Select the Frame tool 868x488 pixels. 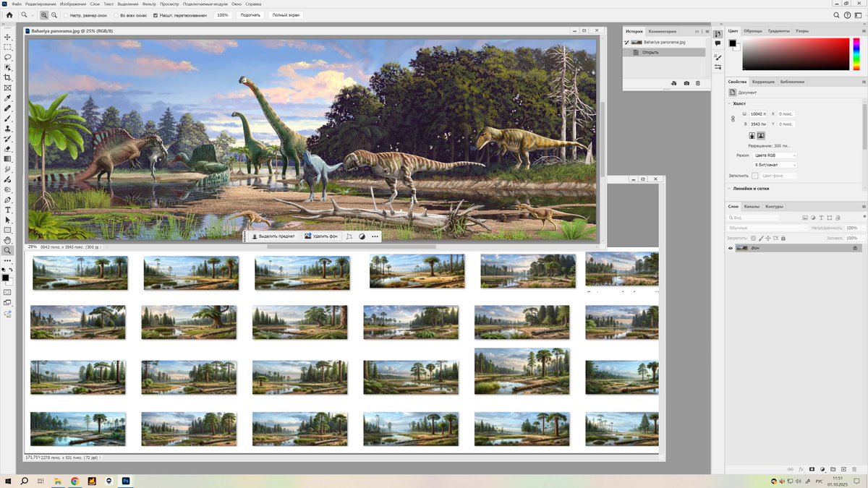point(8,87)
